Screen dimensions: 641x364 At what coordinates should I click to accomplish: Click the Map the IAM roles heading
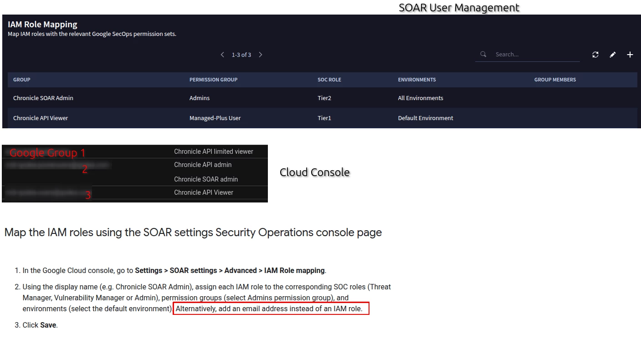(x=193, y=233)
